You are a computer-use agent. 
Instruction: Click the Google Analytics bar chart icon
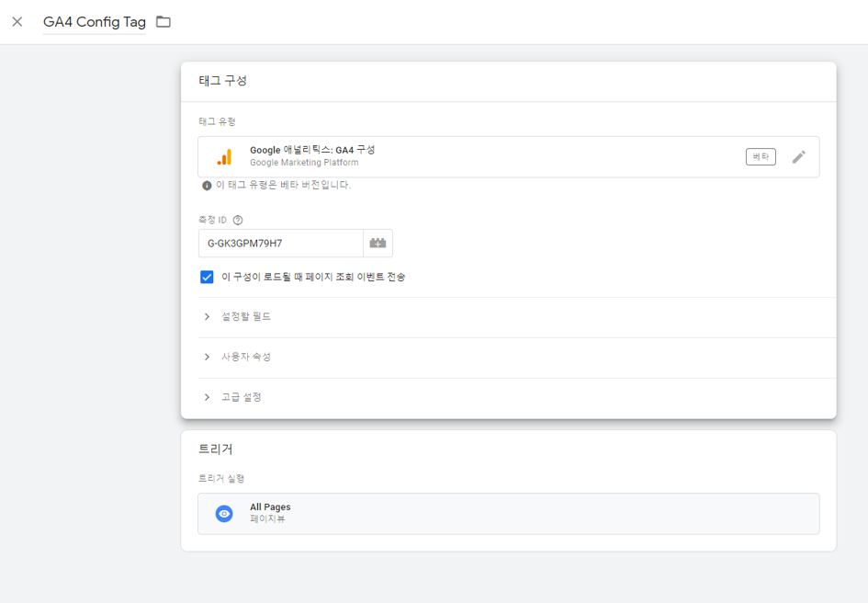224,157
